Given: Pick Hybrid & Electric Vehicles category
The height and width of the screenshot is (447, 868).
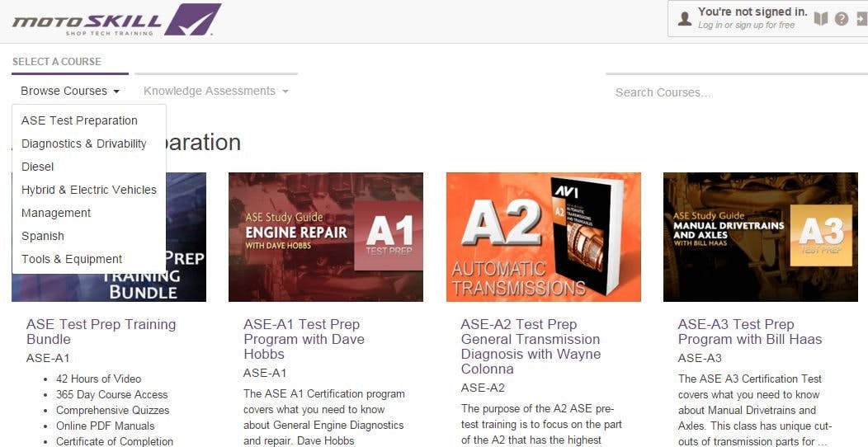Looking at the screenshot, I should [89, 190].
